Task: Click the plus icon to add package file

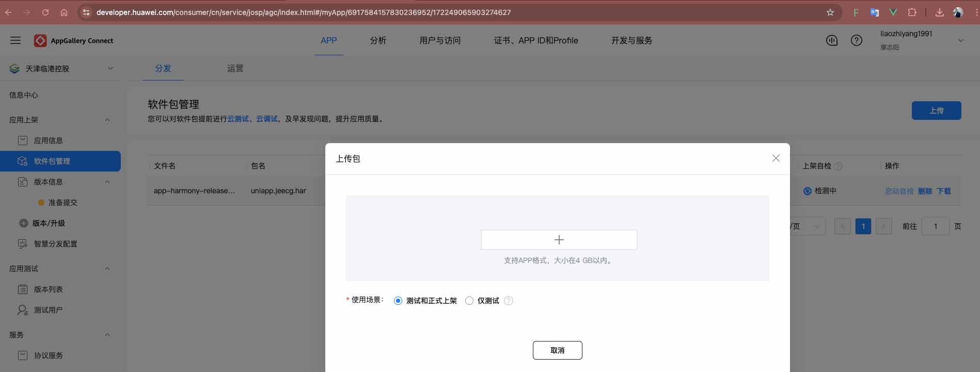Action: point(559,240)
